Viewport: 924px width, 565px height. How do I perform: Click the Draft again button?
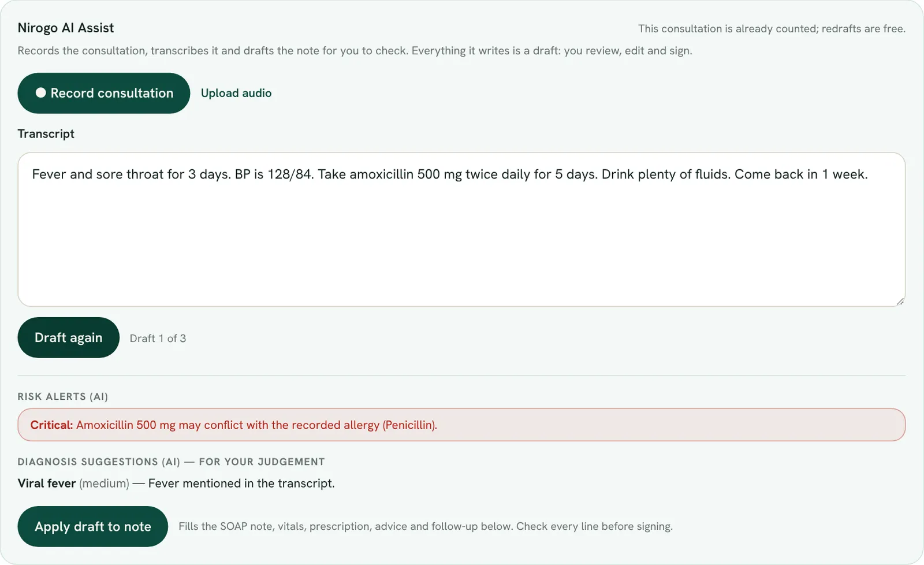pyautogui.click(x=69, y=338)
